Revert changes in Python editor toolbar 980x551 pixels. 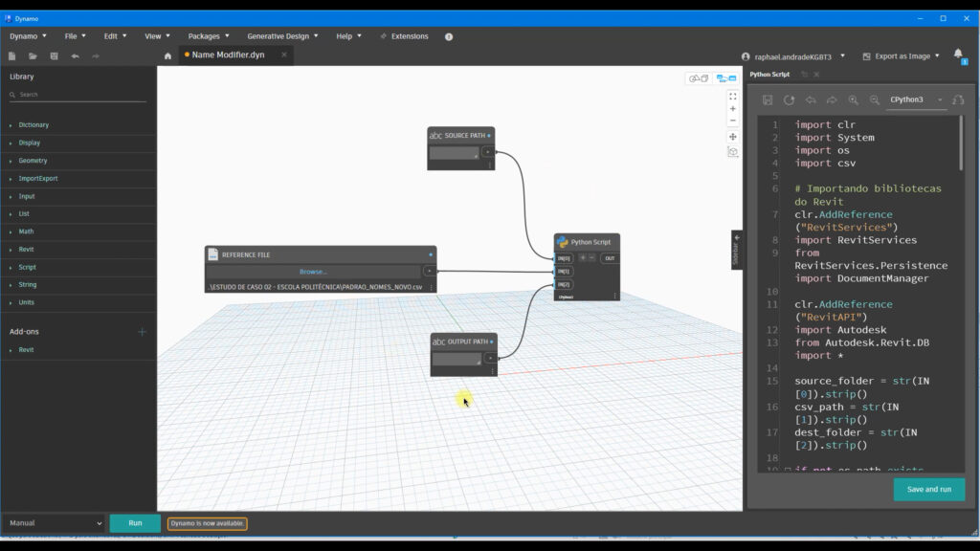(x=789, y=99)
